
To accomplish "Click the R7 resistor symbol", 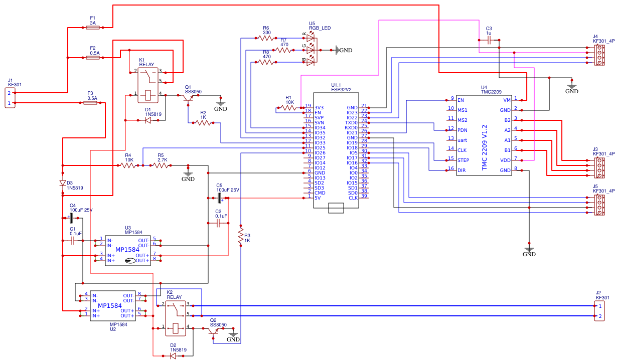I will pyautogui.click(x=283, y=50).
